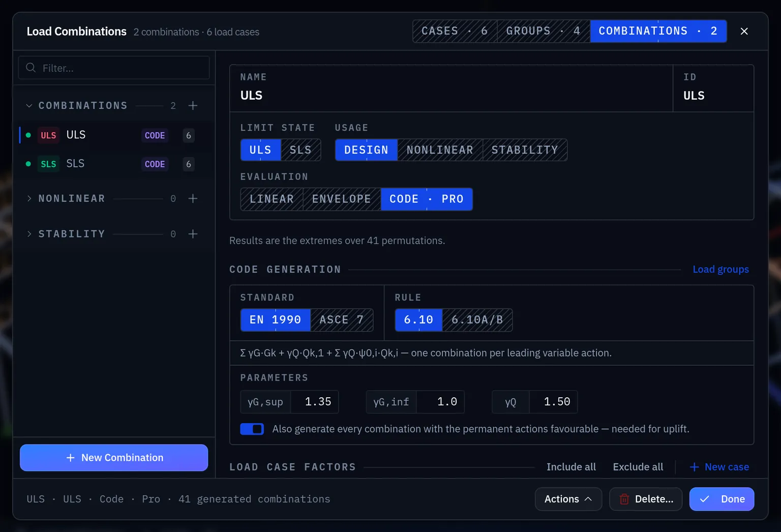Image resolution: width=781 pixels, height=532 pixels.
Task: Add a combination with the Combinations plus icon
Action: tap(193, 105)
